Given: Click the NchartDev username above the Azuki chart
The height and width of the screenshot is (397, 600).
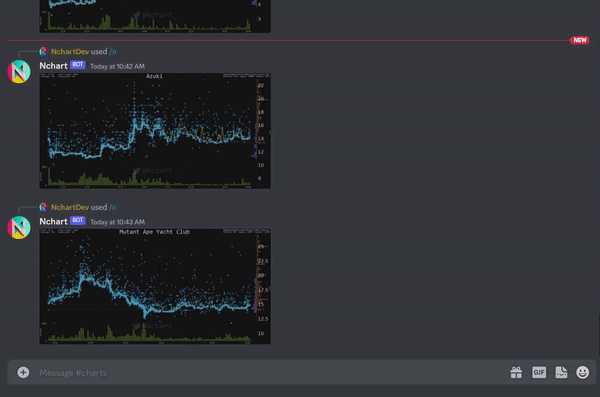Looking at the screenshot, I should (x=70, y=51).
